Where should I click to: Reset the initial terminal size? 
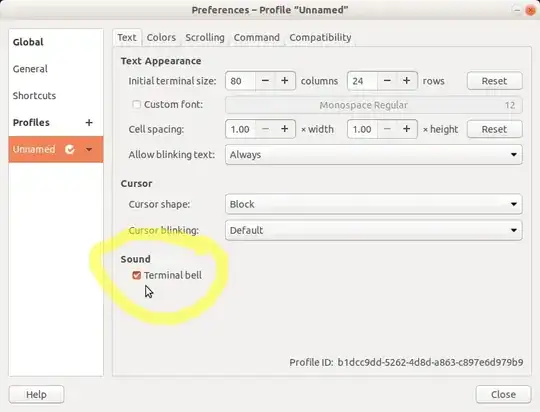pyautogui.click(x=495, y=81)
